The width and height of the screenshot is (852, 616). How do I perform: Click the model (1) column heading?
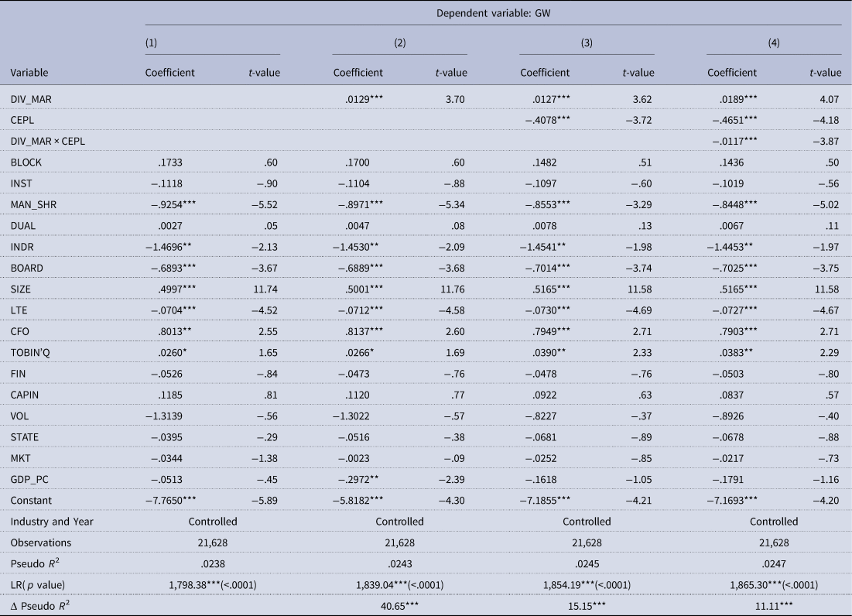(151, 43)
